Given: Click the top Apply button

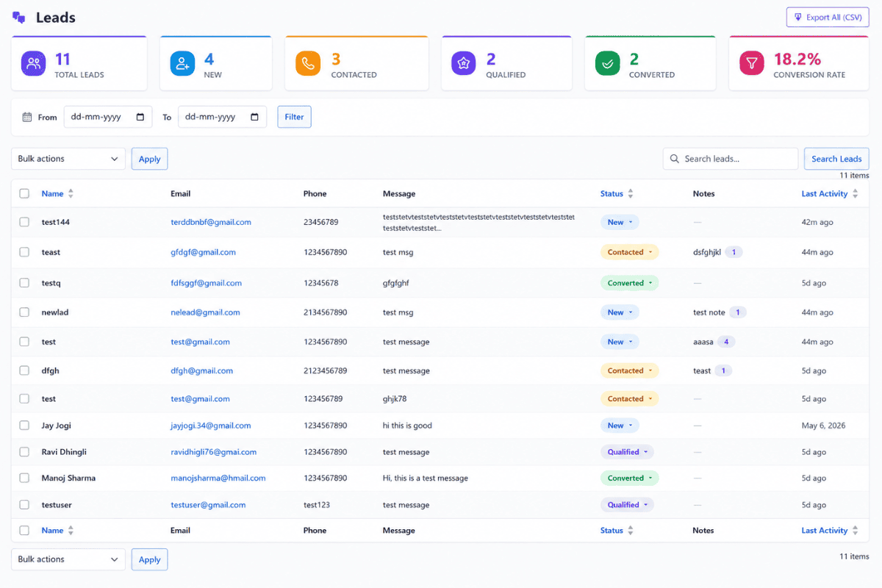Looking at the screenshot, I should point(150,159).
